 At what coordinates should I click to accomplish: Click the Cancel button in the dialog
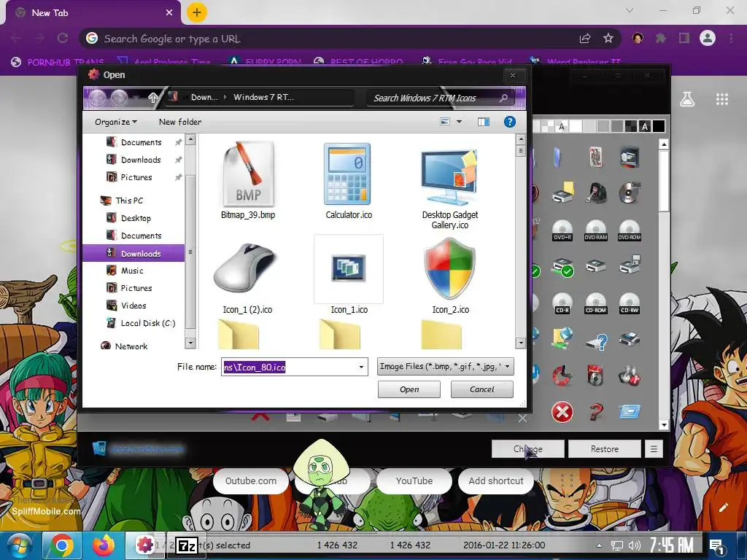coord(481,389)
